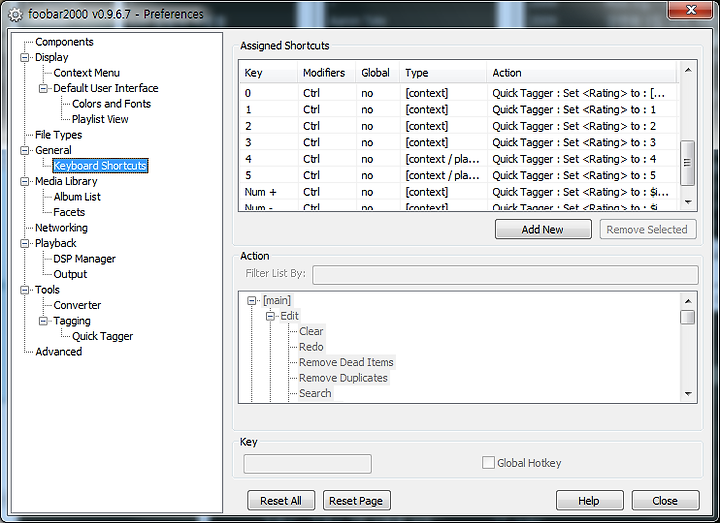The width and height of the screenshot is (720, 523).
Task: Select the Clear action in tree
Action: [311, 332]
